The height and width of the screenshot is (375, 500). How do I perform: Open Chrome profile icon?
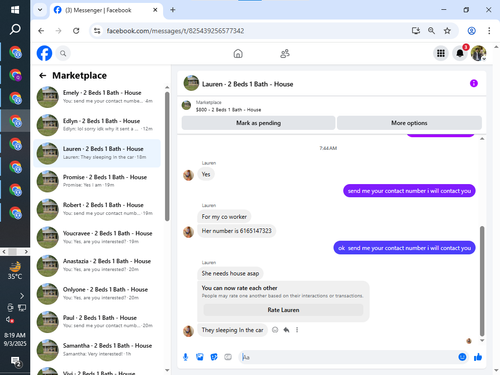(x=471, y=31)
